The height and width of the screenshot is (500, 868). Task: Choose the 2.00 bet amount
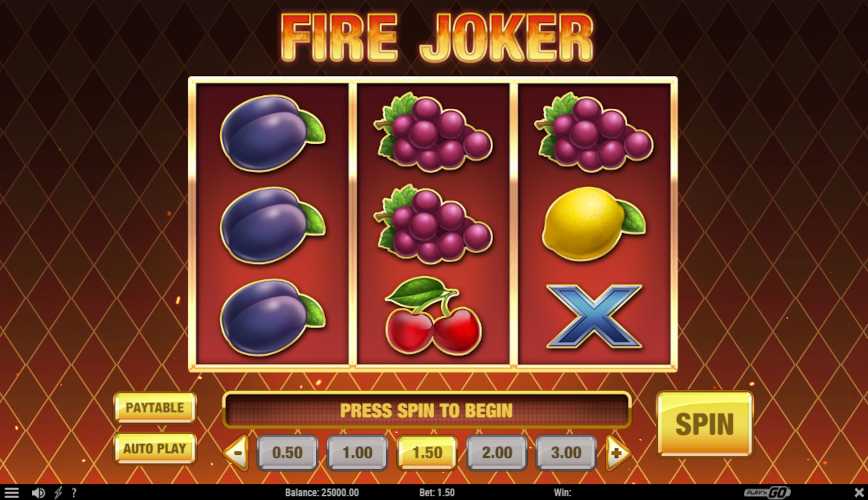[x=497, y=452]
